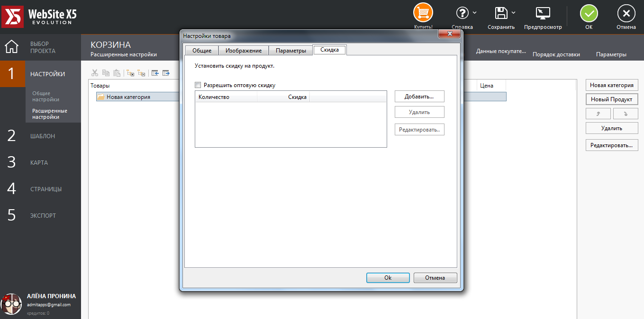Select the Скидка tab
Viewport: 644px width, 319px height.
pos(330,50)
